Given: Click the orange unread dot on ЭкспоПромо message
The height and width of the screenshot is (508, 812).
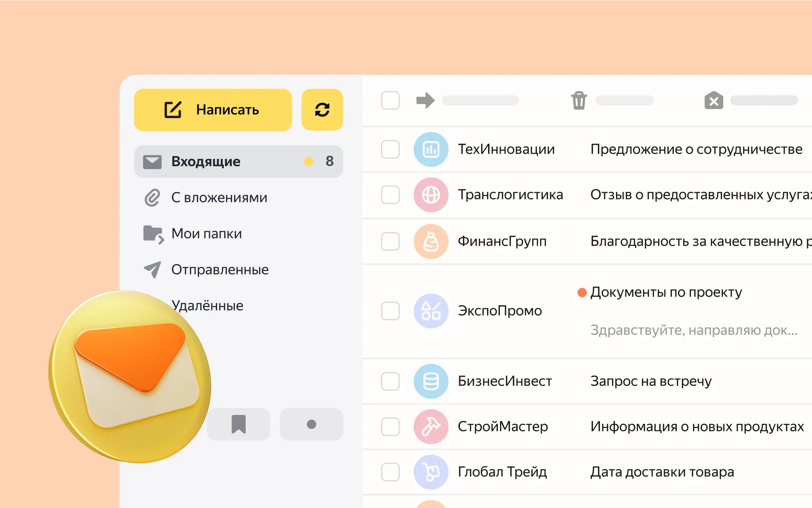Looking at the screenshot, I should (582, 293).
